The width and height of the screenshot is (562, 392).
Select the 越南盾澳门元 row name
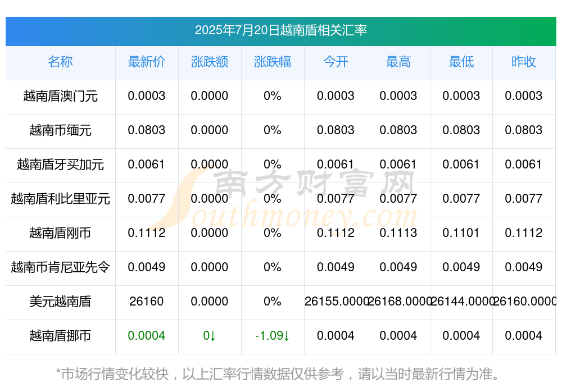click(60, 96)
